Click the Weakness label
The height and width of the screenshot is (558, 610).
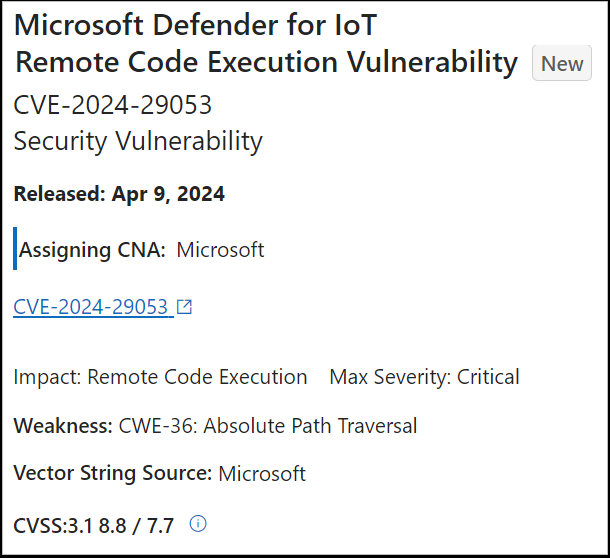click(63, 425)
